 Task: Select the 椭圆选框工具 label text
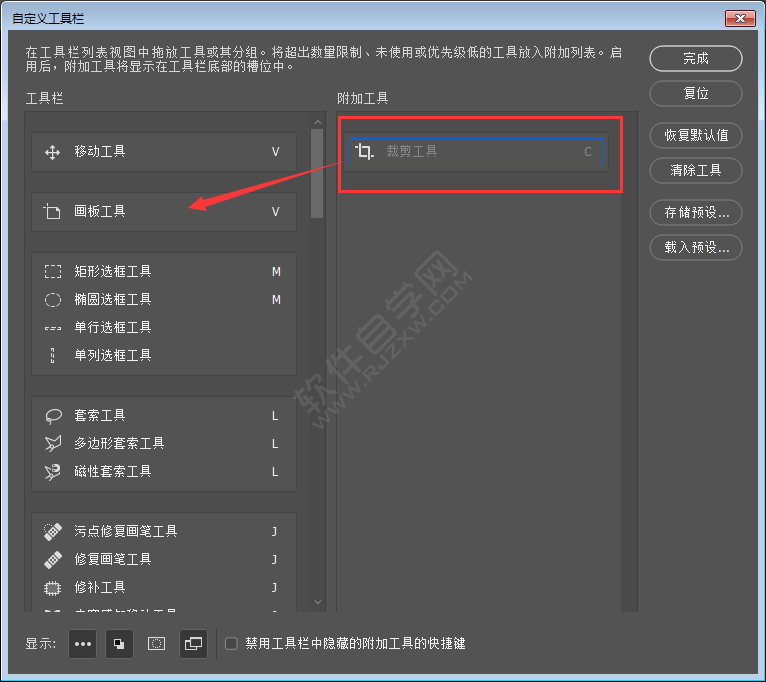coord(113,299)
